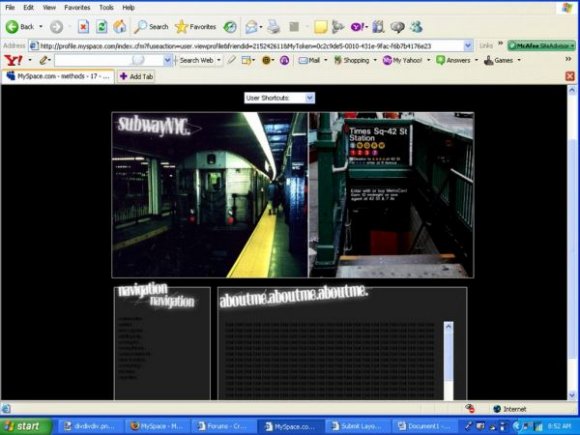Click the Search Web button
Screen dimensions: 580x435
[196, 60]
